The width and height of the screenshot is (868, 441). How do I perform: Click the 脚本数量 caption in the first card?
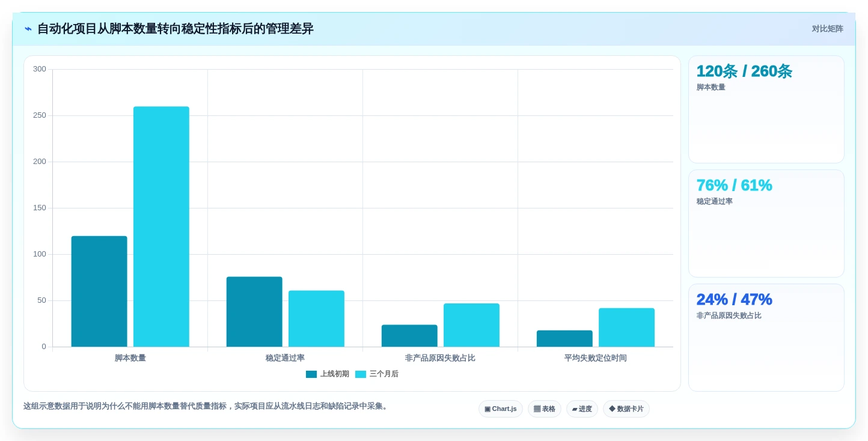711,87
